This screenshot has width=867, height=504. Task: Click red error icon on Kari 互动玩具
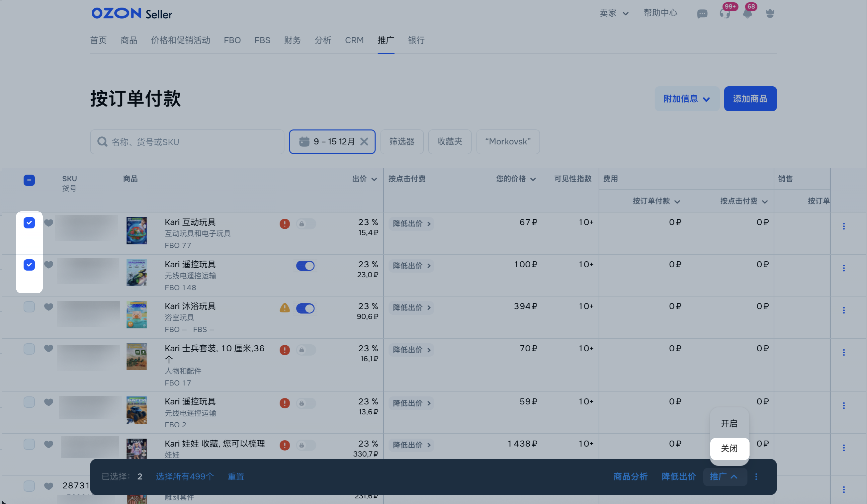(284, 224)
